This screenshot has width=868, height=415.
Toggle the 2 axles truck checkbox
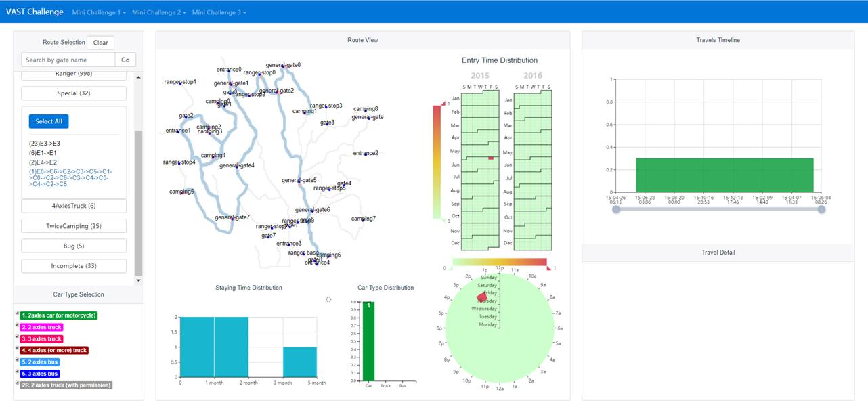[x=17, y=326]
